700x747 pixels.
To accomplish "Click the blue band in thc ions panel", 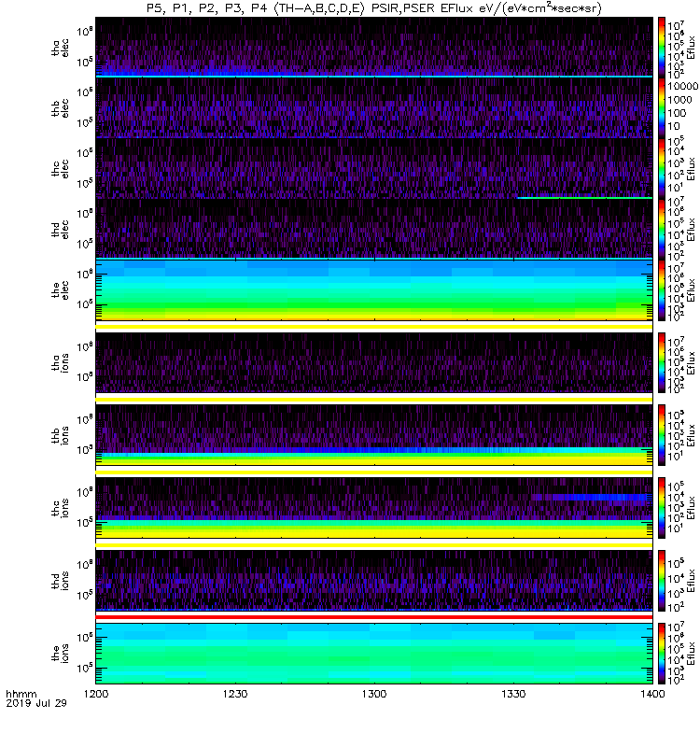I will click(588, 498).
